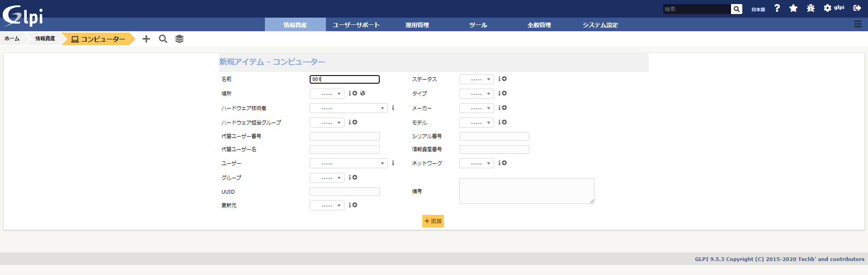Click the plus icon in breadcrumb bar
868x275 pixels.
pos(146,39)
